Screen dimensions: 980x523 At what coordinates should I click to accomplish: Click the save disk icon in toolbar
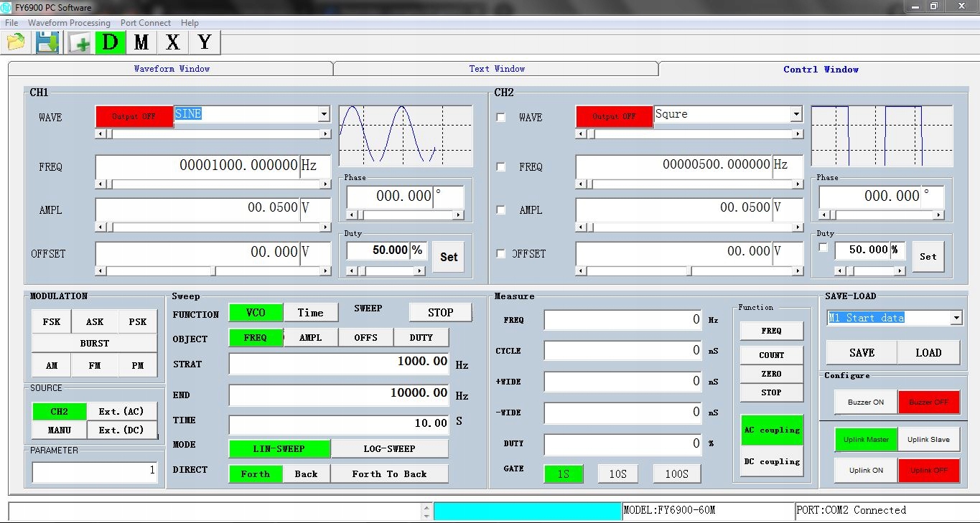[x=47, y=42]
